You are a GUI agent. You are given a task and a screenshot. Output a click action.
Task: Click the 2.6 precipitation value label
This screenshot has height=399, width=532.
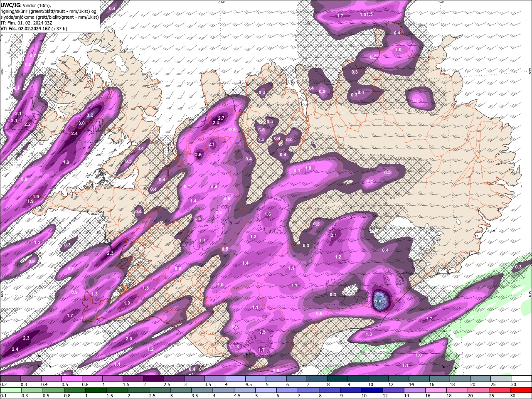tap(198, 155)
